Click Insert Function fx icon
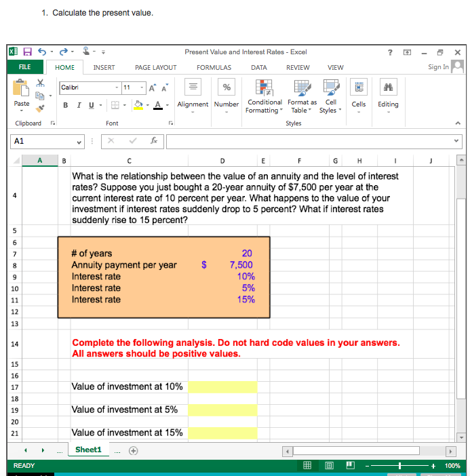 click(154, 140)
